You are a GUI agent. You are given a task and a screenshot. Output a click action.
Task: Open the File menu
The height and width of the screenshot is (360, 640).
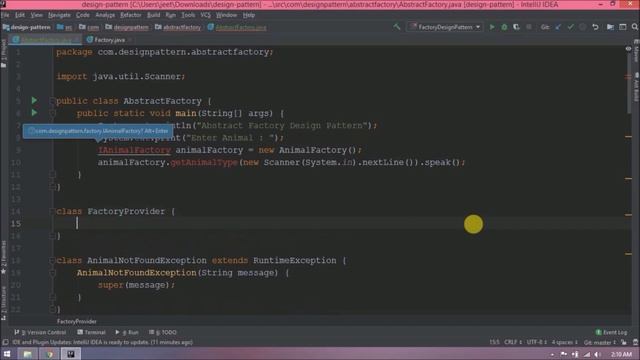[x=5, y=15]
